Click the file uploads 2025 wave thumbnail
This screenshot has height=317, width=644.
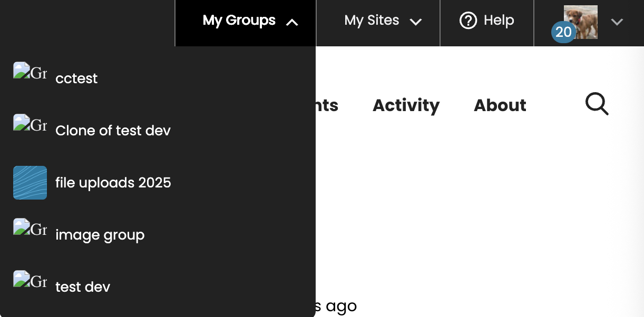pos(30,183)
